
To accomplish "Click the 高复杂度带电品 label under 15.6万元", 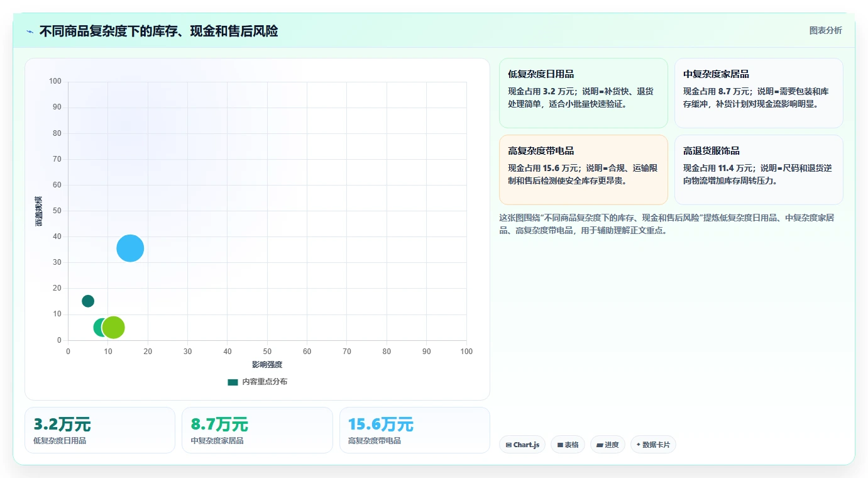I will click(375, 441).
